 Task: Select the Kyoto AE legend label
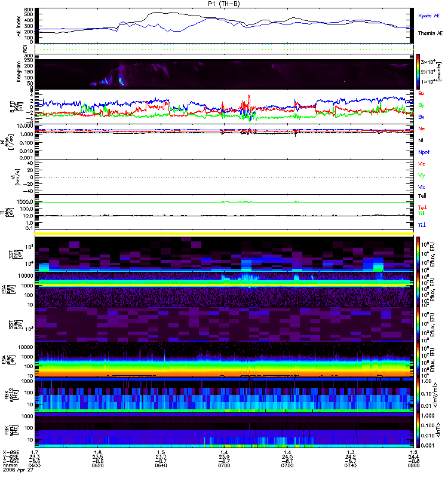tap(429, 16)
